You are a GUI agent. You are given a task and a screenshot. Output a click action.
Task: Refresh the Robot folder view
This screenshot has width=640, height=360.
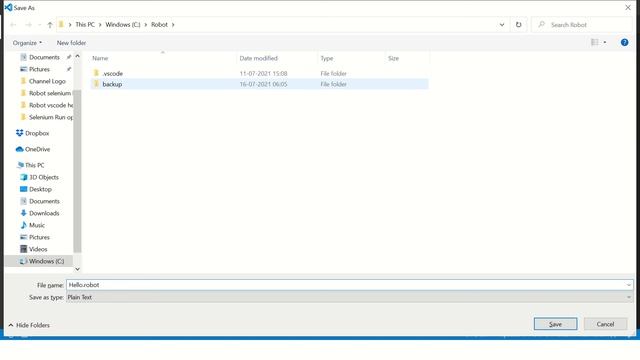(x=518, y=24)
